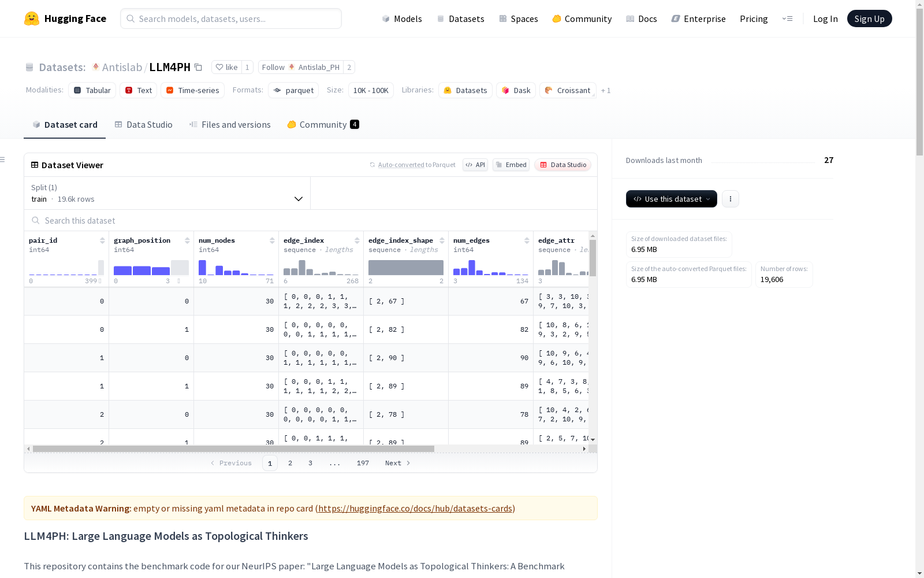Sort the num_nodes column

272,240
